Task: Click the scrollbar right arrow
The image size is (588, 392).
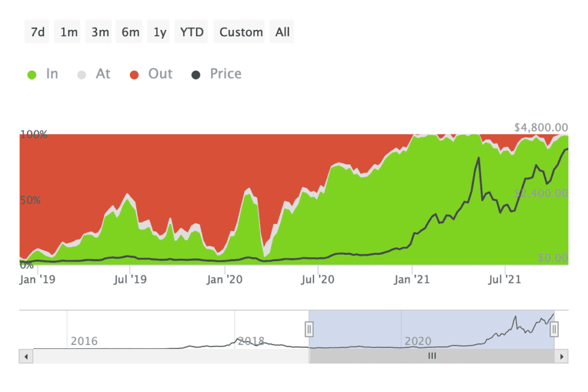Action: [x=561, y=356]
